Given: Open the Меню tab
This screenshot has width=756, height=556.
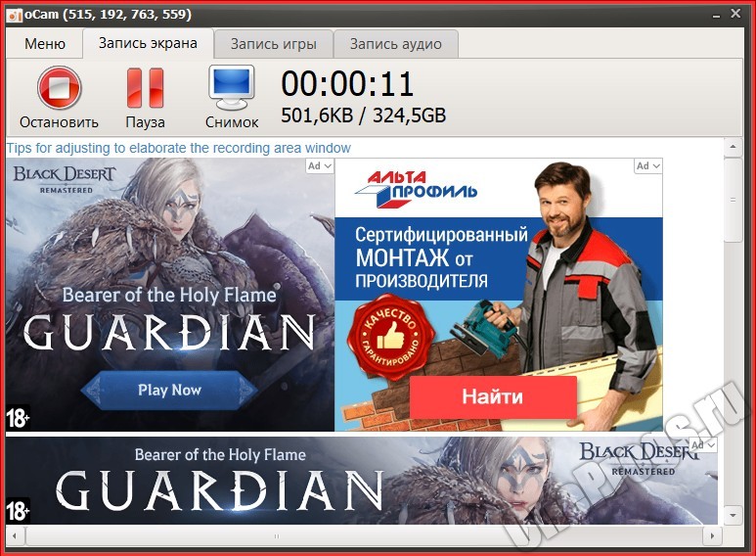Looking at the screenshot, I should click(45, 44).
